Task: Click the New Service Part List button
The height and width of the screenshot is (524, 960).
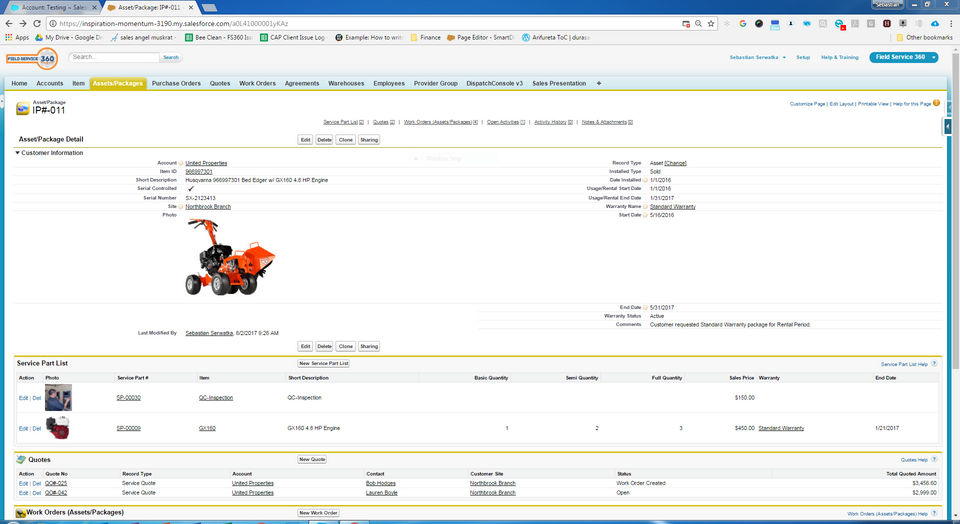Action: pos(324,364)
